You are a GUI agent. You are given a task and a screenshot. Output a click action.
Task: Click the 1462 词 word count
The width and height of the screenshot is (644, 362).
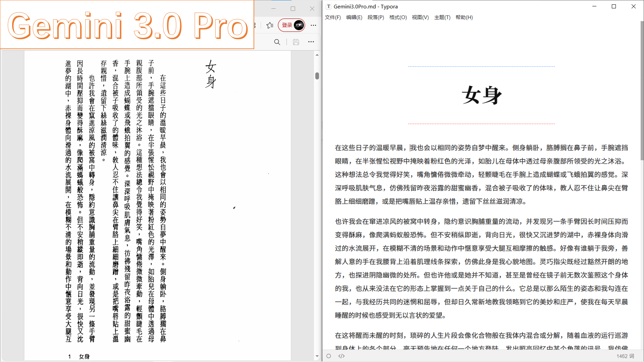(x=625, y=356)
